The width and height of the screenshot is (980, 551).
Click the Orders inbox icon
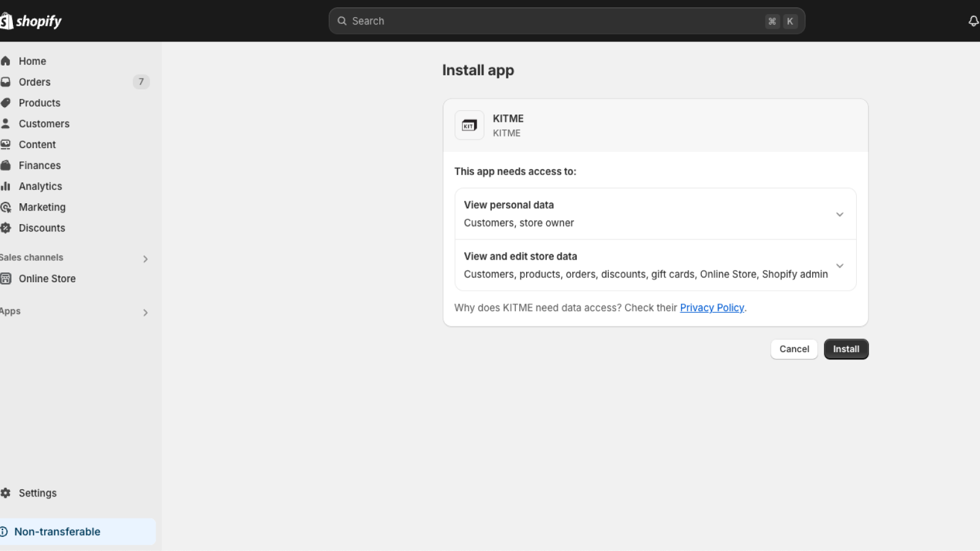(x=6, y=82)
